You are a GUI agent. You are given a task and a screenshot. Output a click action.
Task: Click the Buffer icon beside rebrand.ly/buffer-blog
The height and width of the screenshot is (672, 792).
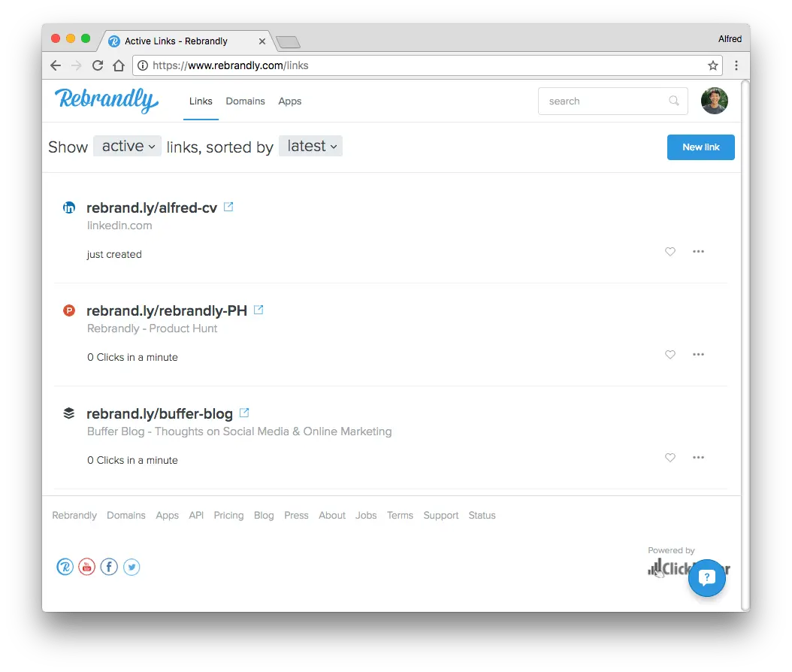(69, 413)
